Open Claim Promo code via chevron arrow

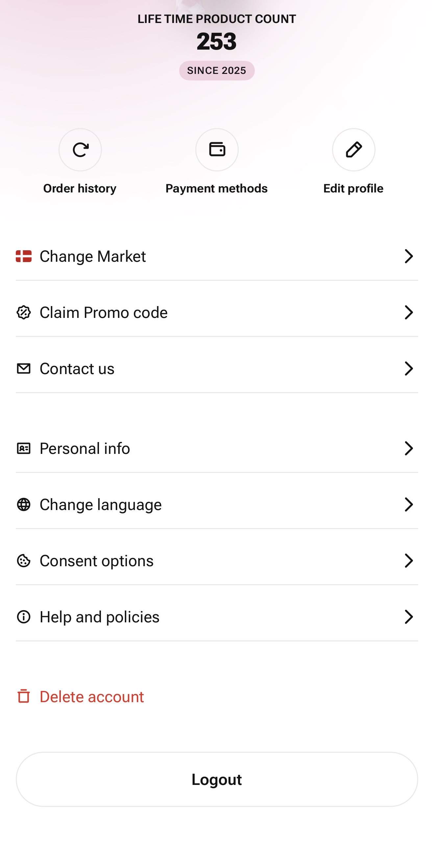(408, 312)
